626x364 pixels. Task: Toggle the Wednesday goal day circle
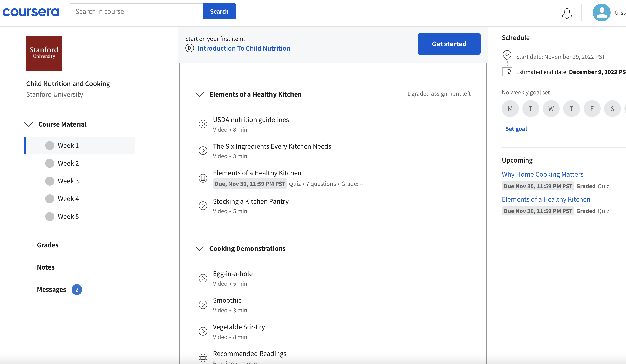click(551, 109)
